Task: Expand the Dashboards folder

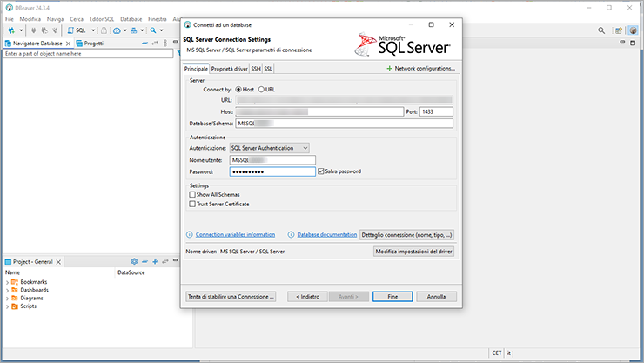Action: (x=7, y=291)
